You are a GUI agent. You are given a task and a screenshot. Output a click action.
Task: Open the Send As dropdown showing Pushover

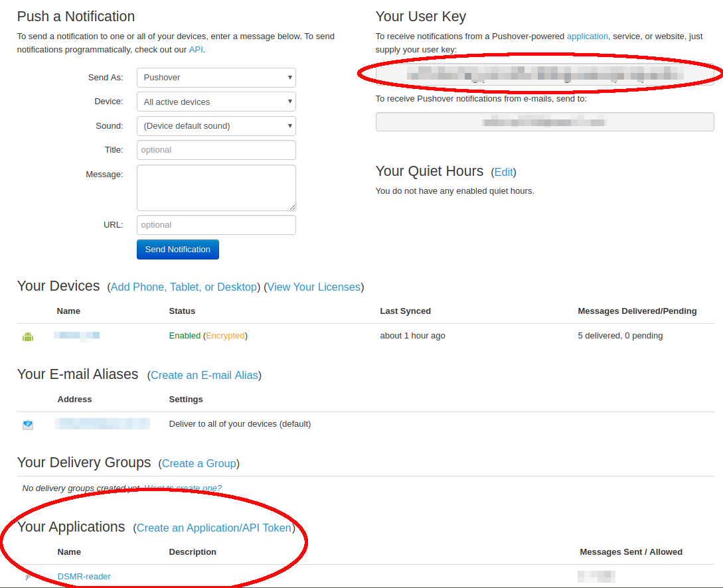tap(216, 78)
